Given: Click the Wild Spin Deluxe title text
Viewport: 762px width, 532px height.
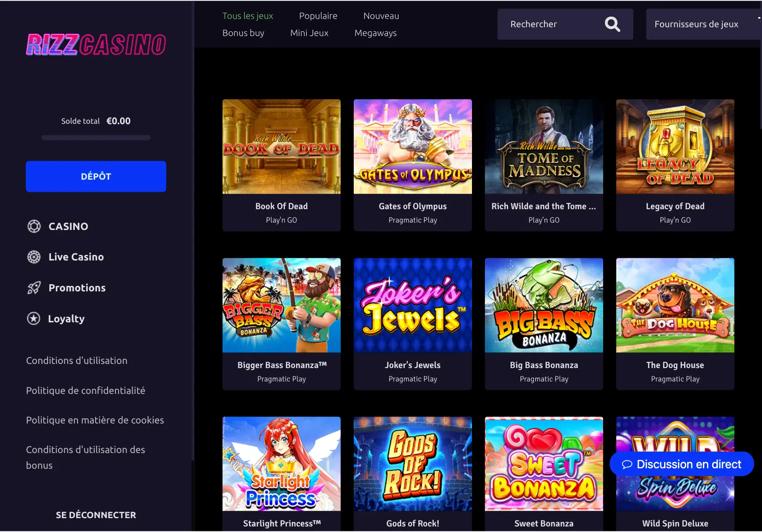Looking at the screenshot, I should [x=675, y=524].
